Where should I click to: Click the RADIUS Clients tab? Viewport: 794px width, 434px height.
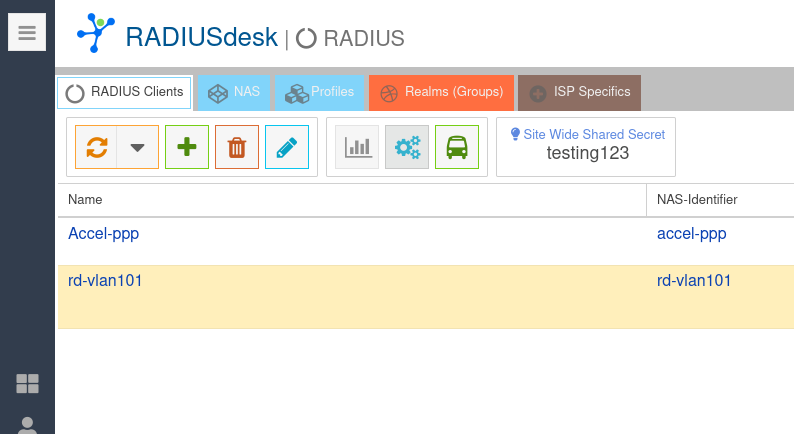pyautogui.click(x=124, y=92)
